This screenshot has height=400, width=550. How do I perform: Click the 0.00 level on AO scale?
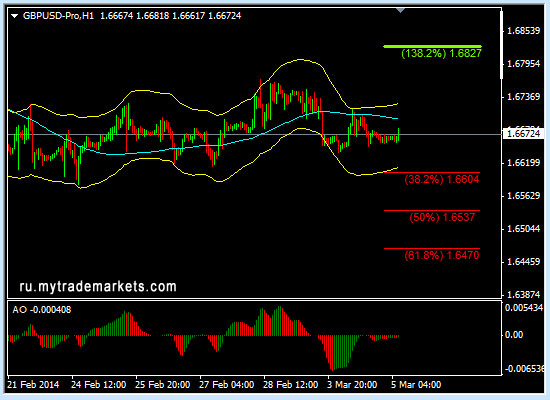[514, 335]
